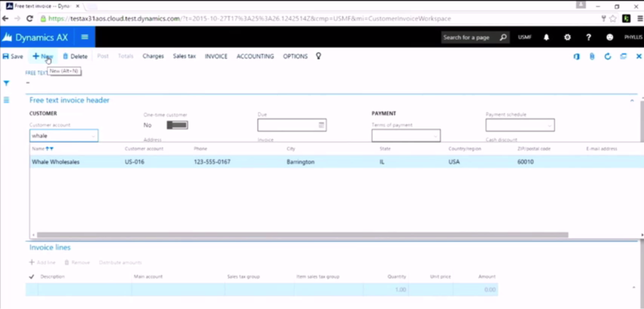The height and width of the screenshot is (309, 644).
Task: Close the free text invoice form
Action: pyautogui.click(x=639, y=57)
